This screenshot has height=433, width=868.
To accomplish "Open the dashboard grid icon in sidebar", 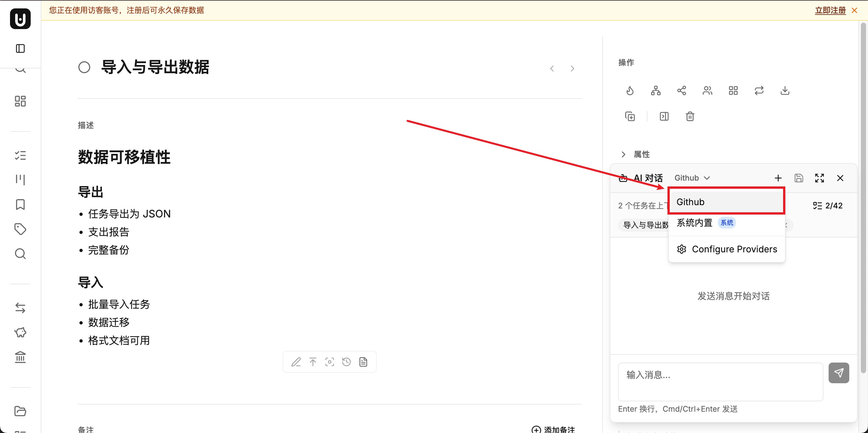I will tap(20, 101).
